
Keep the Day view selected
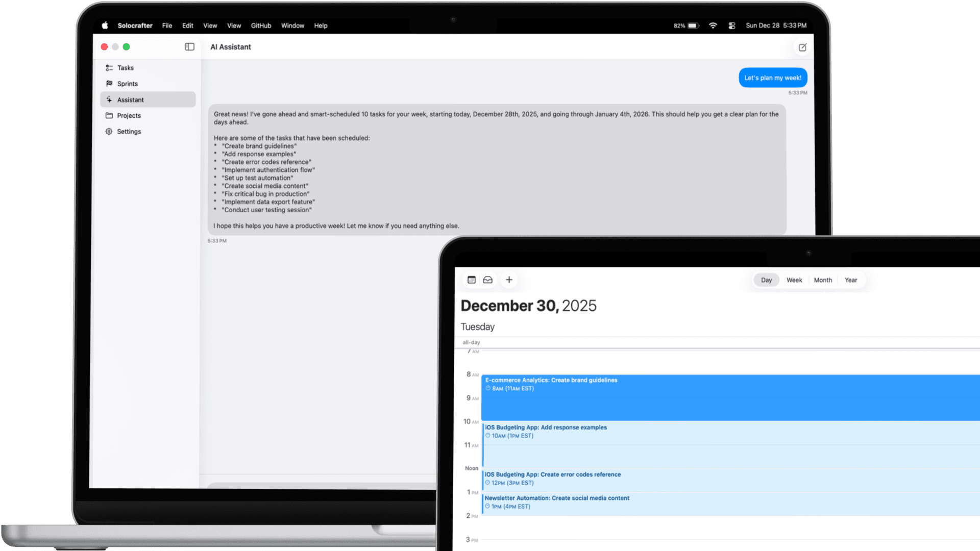coord(766,280)
